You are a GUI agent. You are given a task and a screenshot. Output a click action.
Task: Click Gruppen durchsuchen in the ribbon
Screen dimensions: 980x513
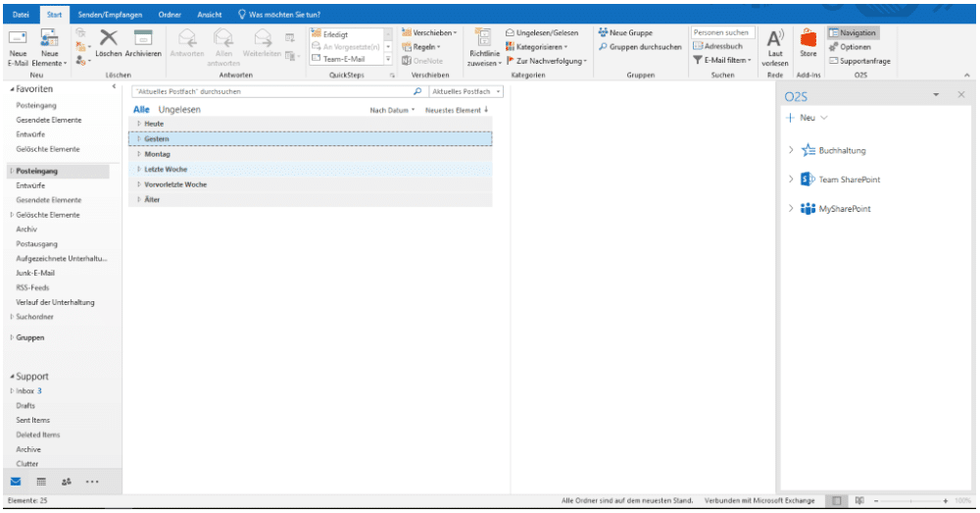click(x=639, y=46)
